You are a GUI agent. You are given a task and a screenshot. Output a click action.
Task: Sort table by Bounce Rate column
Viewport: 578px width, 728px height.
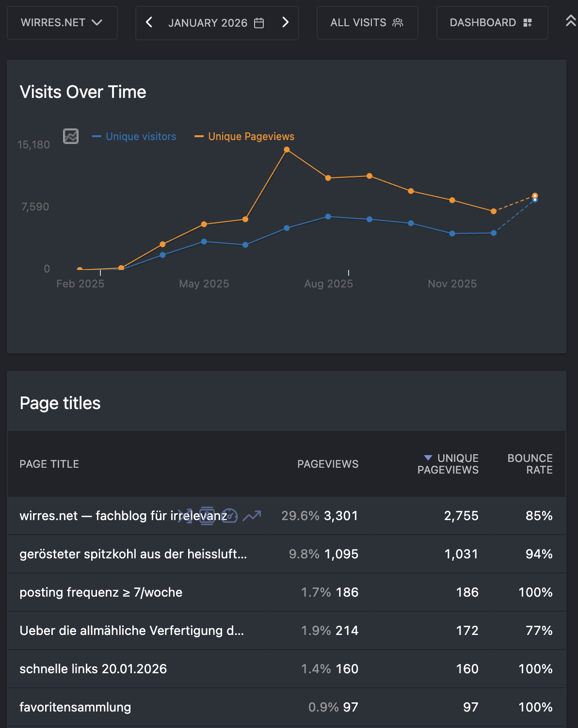(x=530, y=464)
